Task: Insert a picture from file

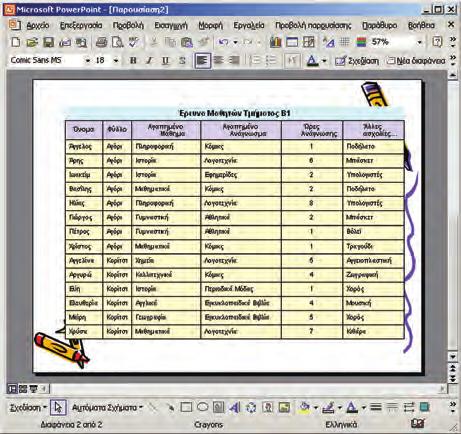Action: coord(284,407)
